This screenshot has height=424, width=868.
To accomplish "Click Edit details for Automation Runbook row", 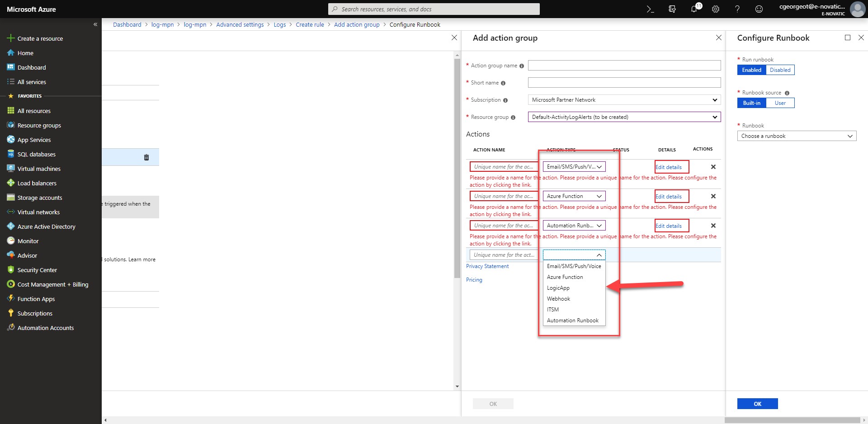I will [x=669, y=226].
